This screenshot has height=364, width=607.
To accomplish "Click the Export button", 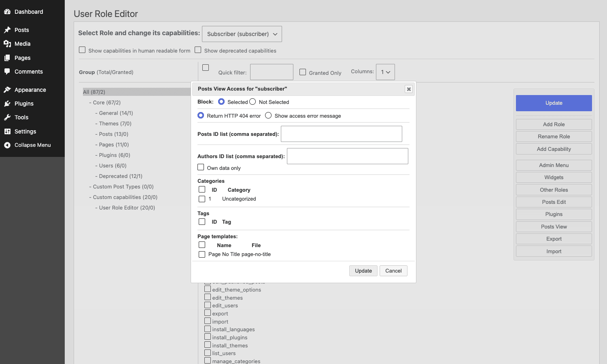I will click(554, 239).
